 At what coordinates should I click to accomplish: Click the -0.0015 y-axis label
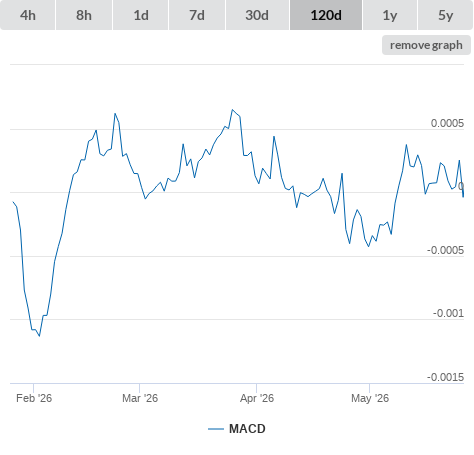point(445,377)
